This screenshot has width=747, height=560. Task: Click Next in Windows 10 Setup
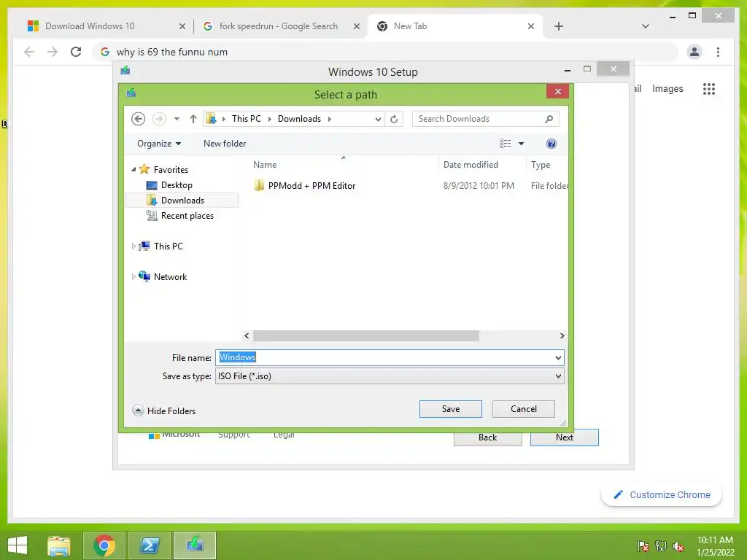[565, 437]
